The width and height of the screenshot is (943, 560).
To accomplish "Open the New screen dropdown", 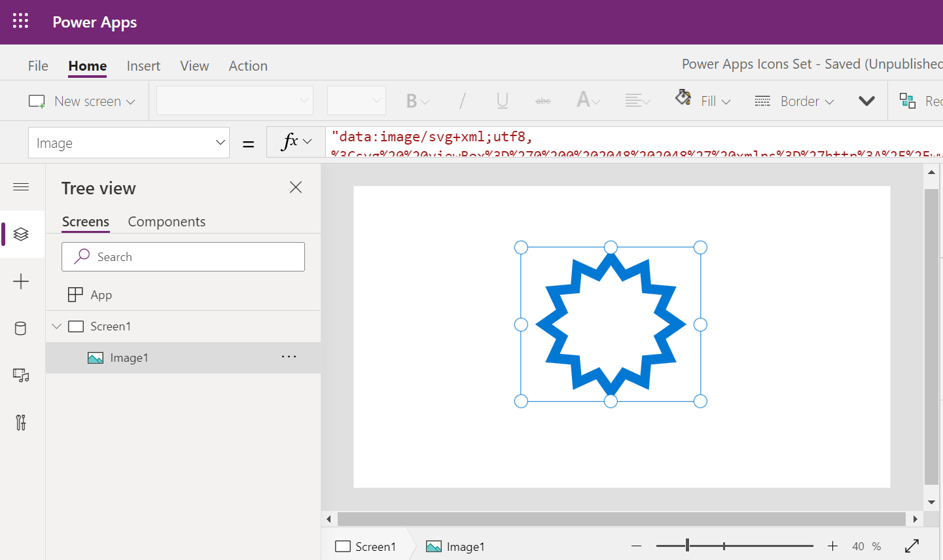I will point(82,101).
